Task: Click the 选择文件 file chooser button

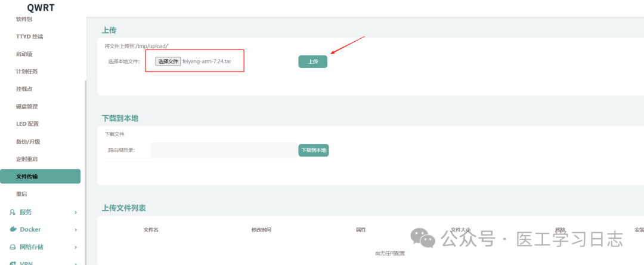Action: (x=168, y=61)
